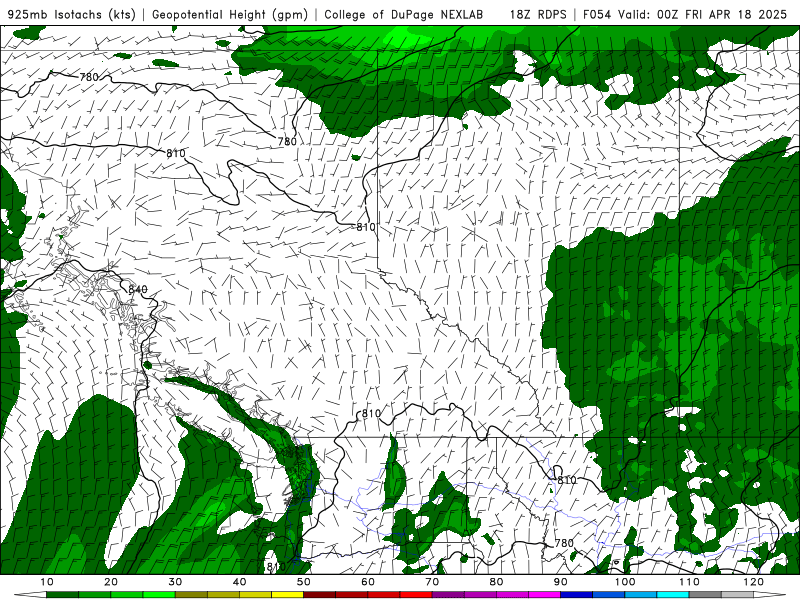Pick the dark blue swatch right of 90
This screenshot has width=800, height=600.
point(577,595)
